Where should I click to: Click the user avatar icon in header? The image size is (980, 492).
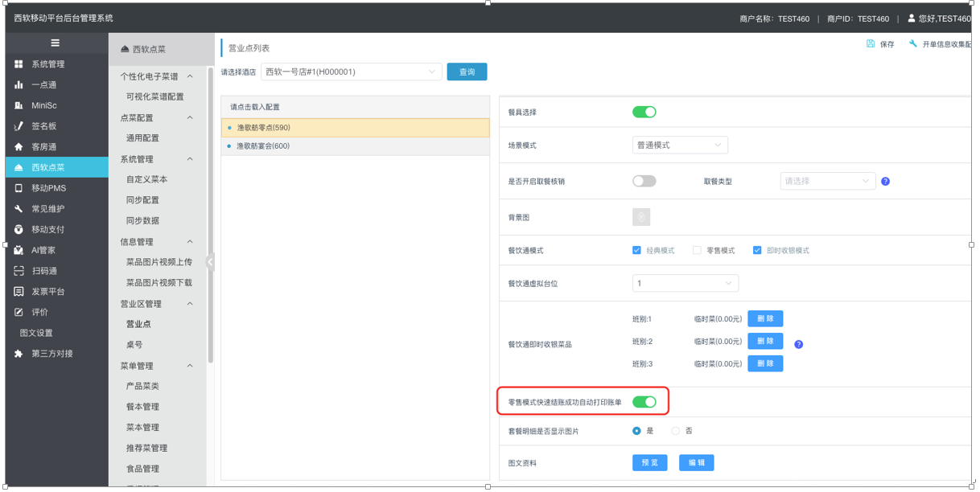click(911, 18)
